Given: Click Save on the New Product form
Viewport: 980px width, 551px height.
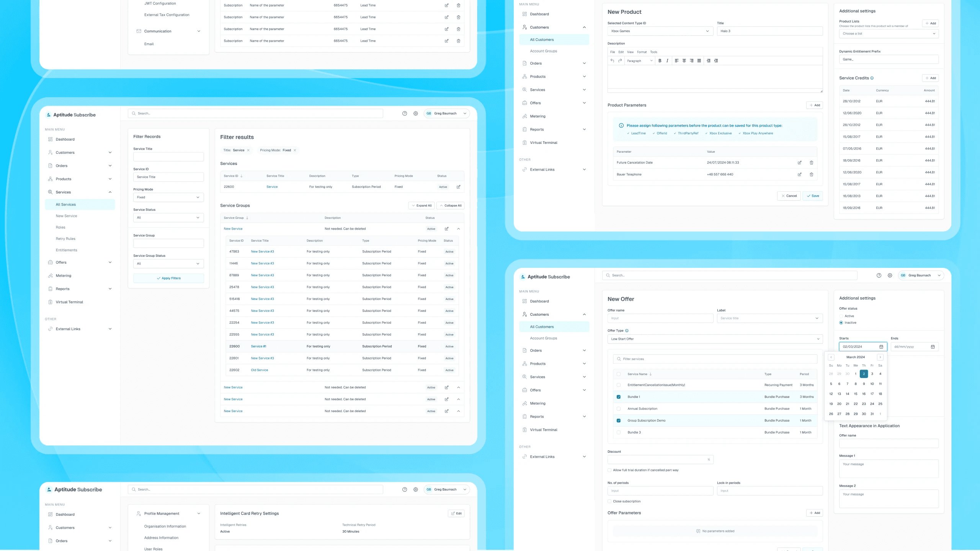Looking at the screenshot, I should click(x=812, y=196).
